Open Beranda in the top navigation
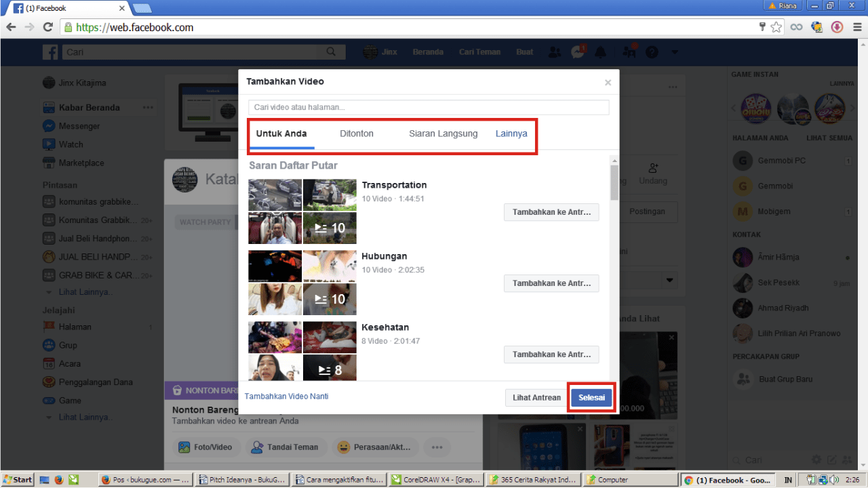 [x=428, y=52]
